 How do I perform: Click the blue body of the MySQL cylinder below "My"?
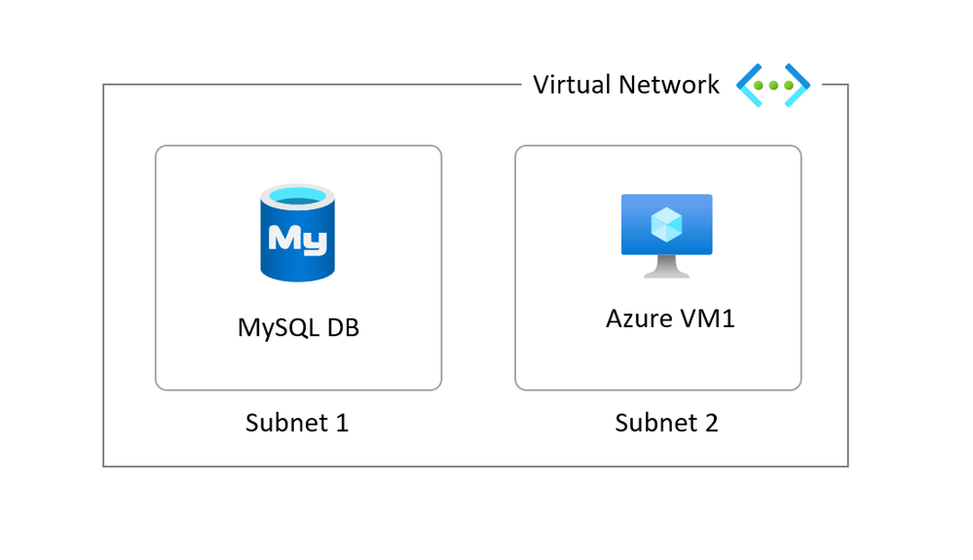pyautogui.click(x=297, y=268)
